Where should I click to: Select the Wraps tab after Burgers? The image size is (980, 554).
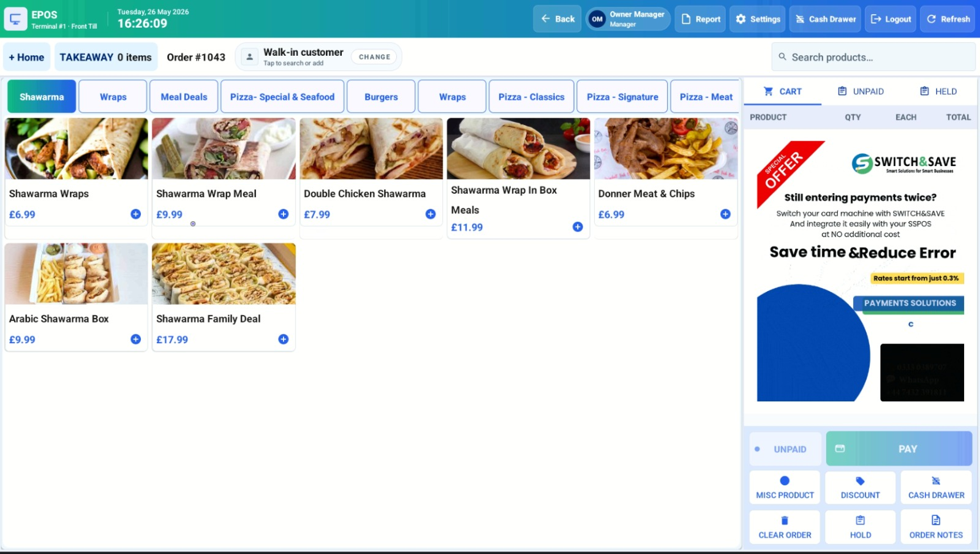452,97
